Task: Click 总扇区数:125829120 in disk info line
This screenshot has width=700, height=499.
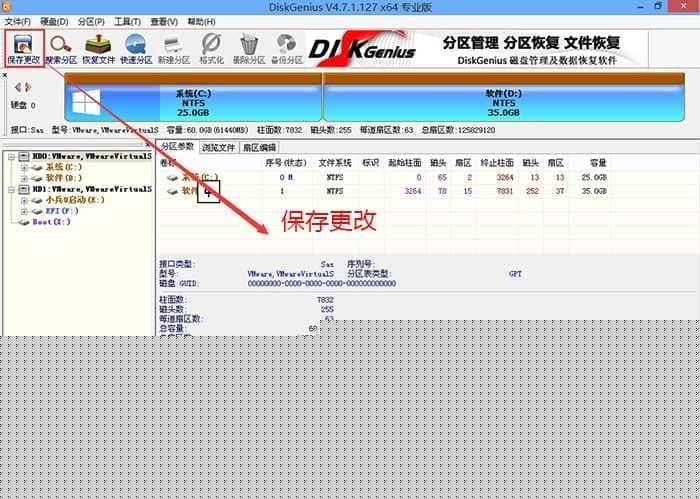Action: (458, 130)
